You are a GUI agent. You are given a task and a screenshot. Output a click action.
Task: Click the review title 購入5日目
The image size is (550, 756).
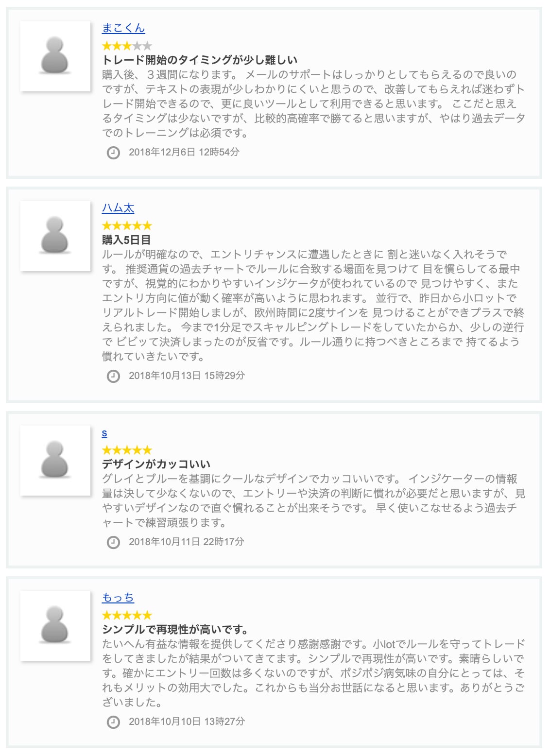pyautogui.click(x=126, y=240)
